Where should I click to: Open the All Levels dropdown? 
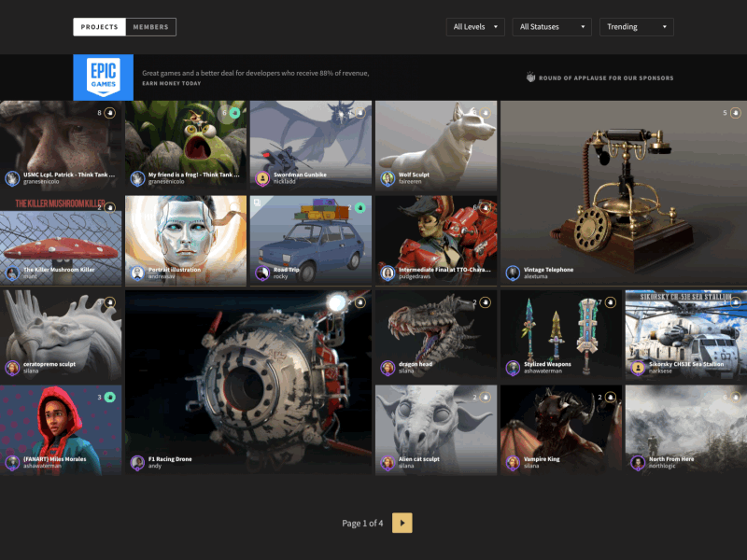474,26
